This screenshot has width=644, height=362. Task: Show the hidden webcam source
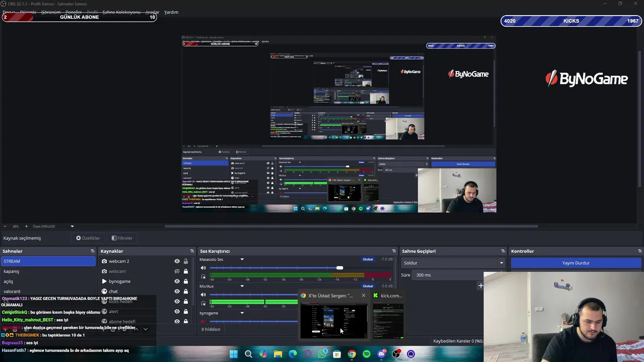pyautogui.click(x=177, y=271)
